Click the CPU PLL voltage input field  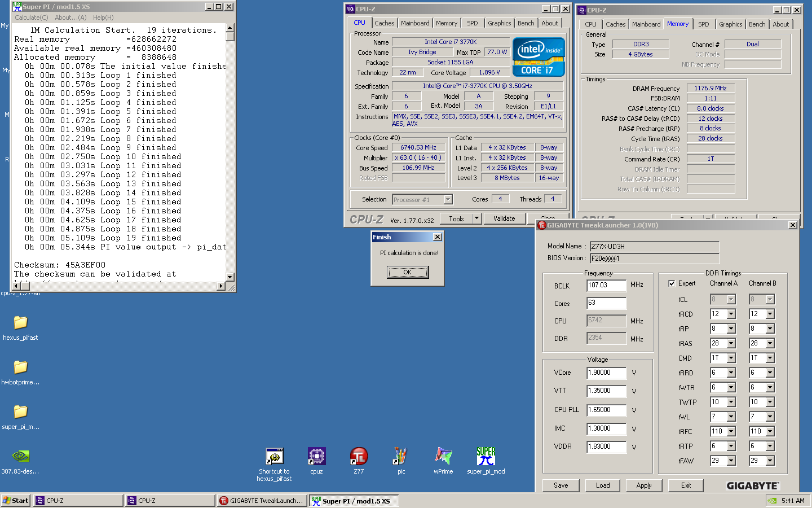click(607, 410)
